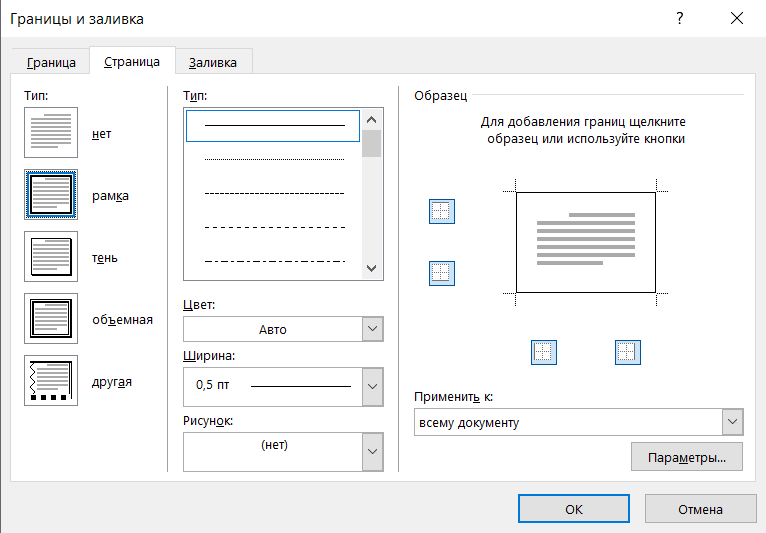
Task: Click the page preview sample
Action: [586, 242]
